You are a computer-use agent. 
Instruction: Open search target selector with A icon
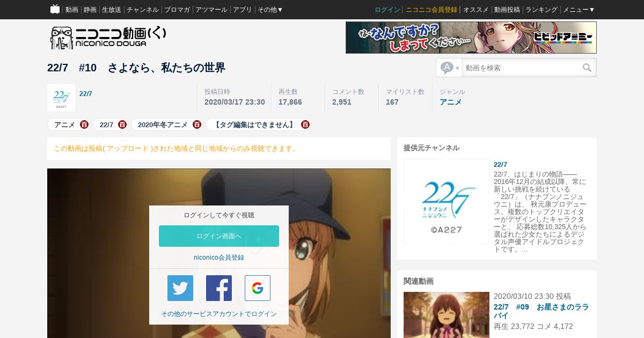click(450, 68)
